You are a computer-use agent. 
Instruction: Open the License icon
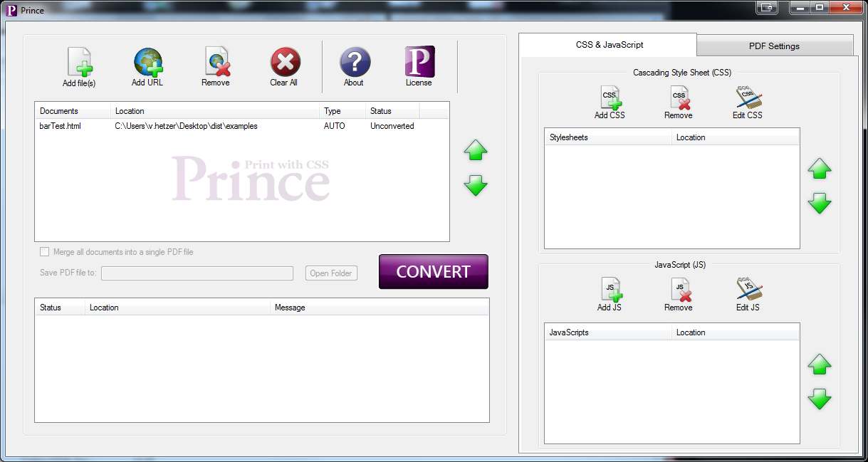click(419, 63)
